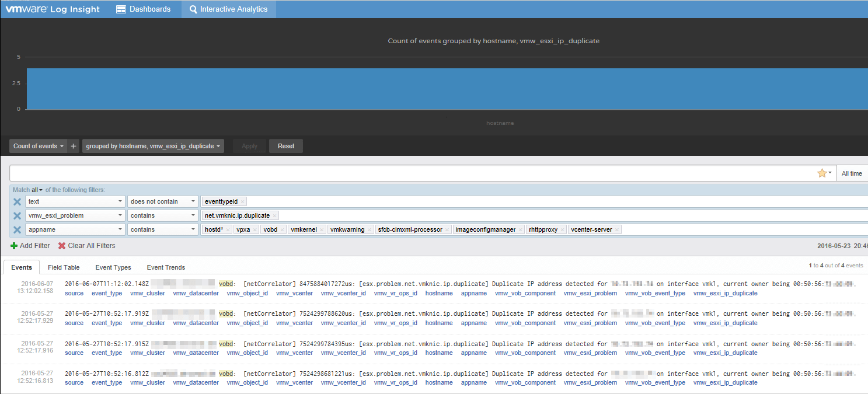Open the Match all dropdown
This screenshot has width=868, height=394.
click(37, 190)
